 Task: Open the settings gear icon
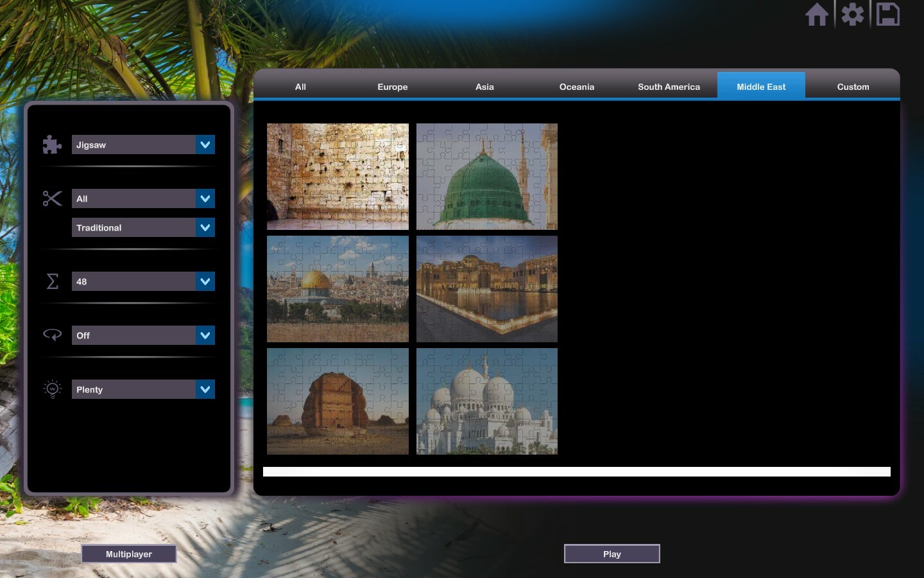(852, 14)
